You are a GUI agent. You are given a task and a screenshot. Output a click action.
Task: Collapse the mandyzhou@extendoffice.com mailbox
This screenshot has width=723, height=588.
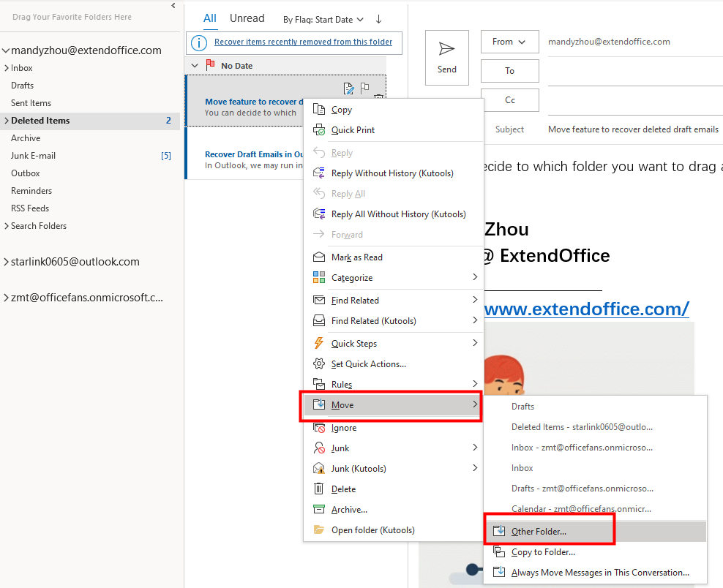coord(7,50)
